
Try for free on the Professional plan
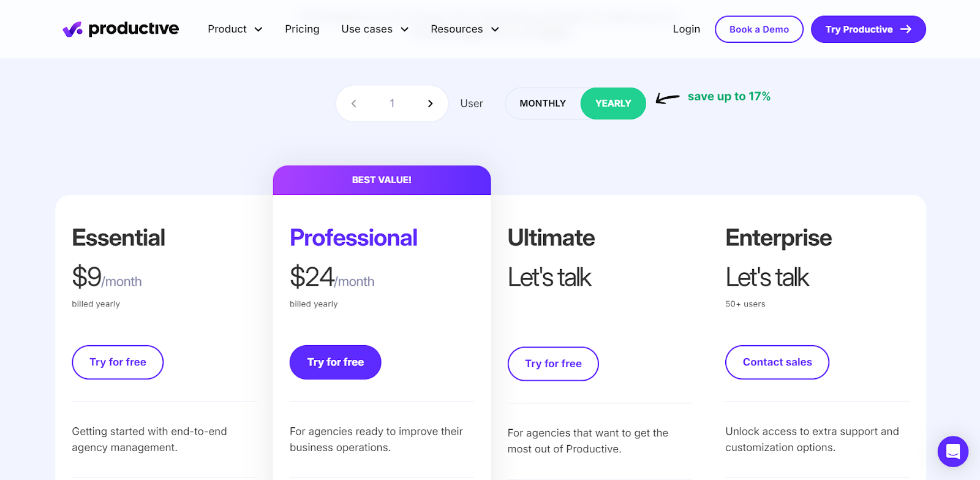tap(334, 362)
